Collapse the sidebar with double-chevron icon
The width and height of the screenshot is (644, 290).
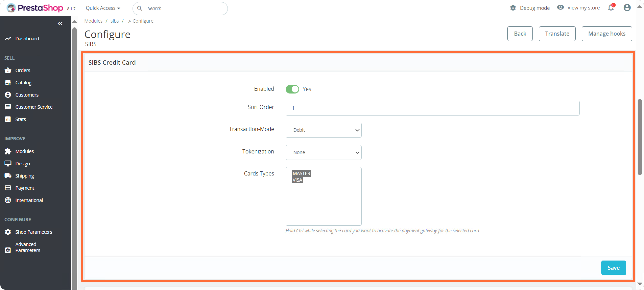tap(60, 24)
